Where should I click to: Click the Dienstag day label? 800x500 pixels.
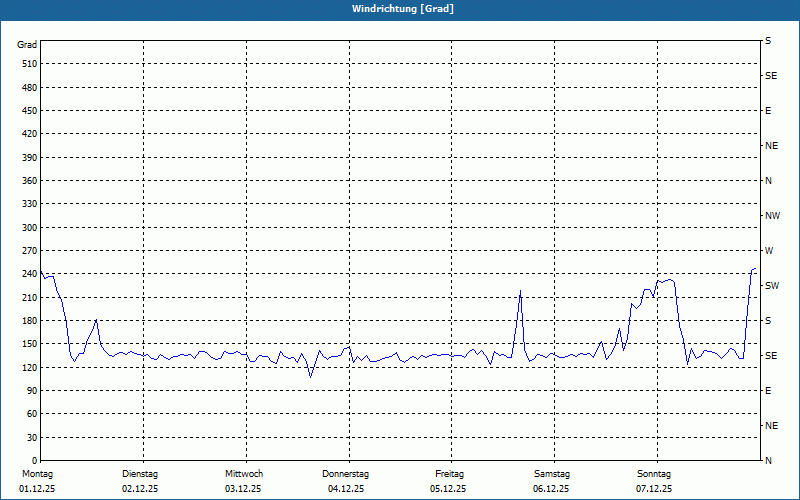[x=140, y=474]
